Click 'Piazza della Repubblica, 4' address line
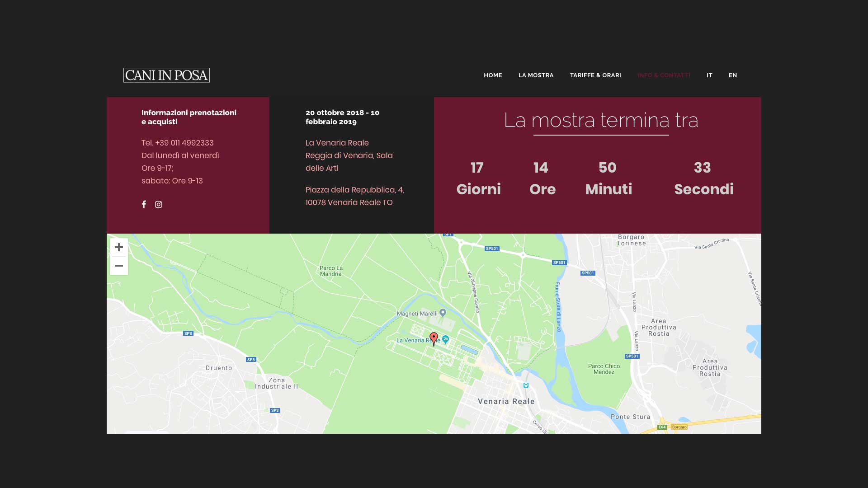Screen dimensions: 868x488 (355, 190)
